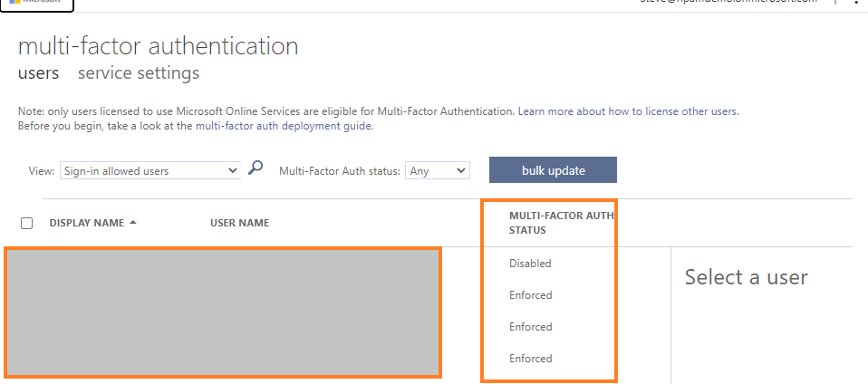Switch to the service settings tab
This screenshot has width=868, height=384.
coord(139,73)
